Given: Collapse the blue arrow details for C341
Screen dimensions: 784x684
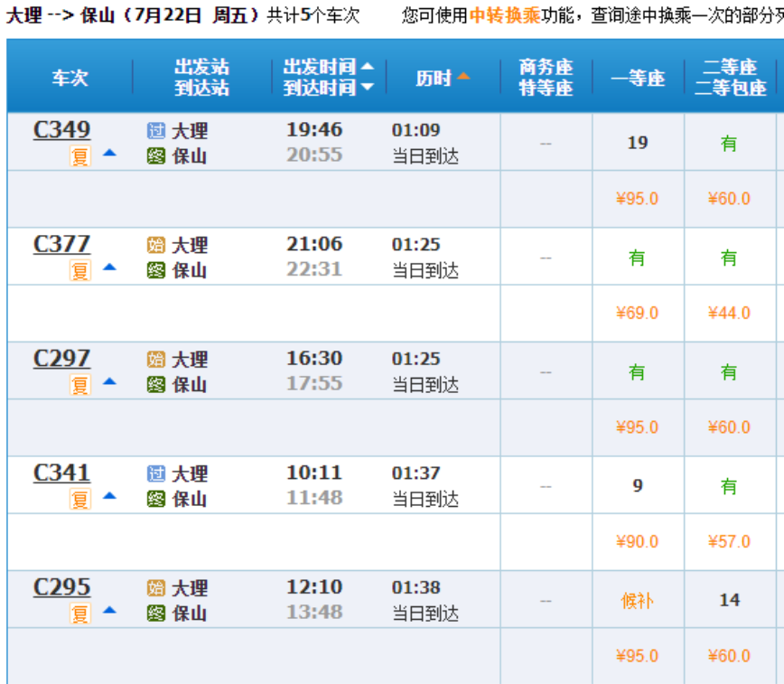Looking at the screenshot, I should click(109, 496).
